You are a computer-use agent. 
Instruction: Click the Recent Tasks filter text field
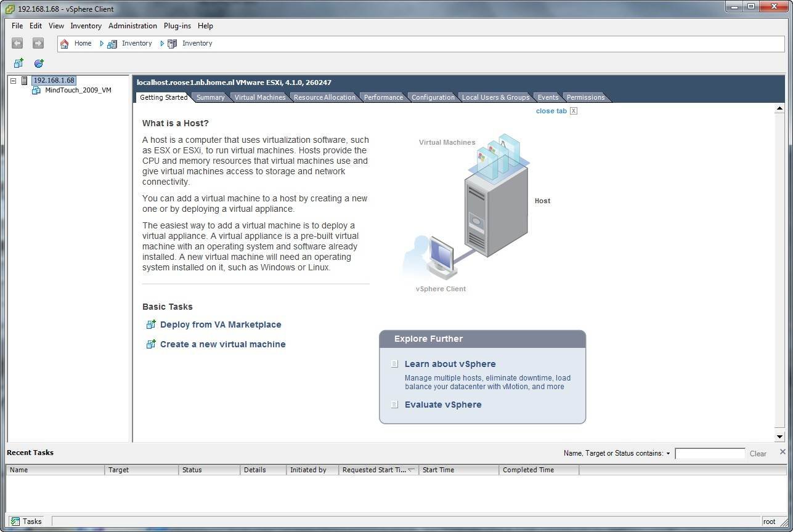tap(710, 454)
